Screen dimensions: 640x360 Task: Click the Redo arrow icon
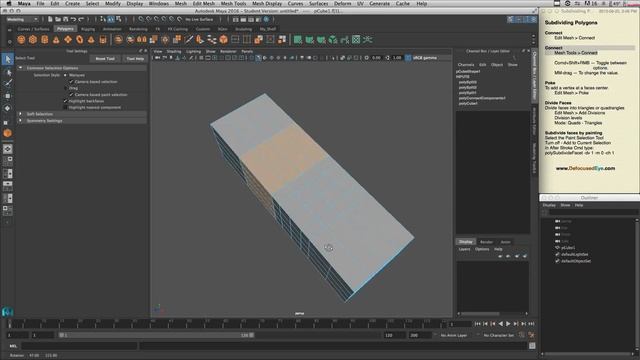point(81,19)
